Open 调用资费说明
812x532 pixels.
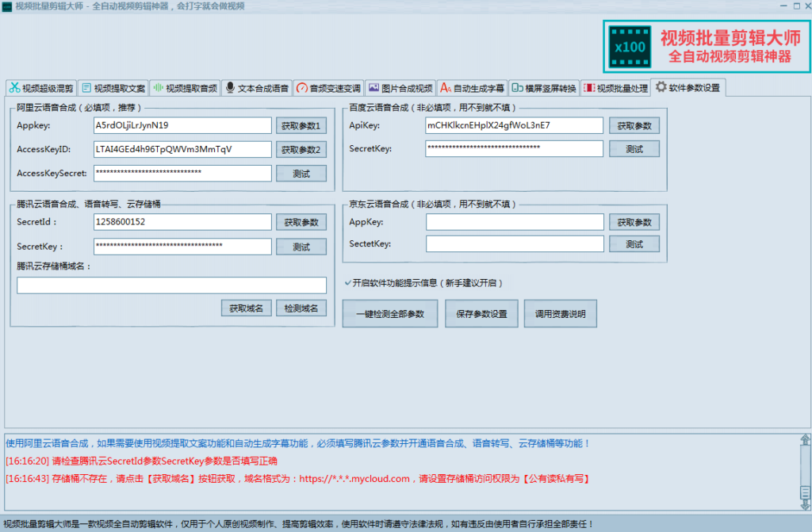click(x=560, y=313)
